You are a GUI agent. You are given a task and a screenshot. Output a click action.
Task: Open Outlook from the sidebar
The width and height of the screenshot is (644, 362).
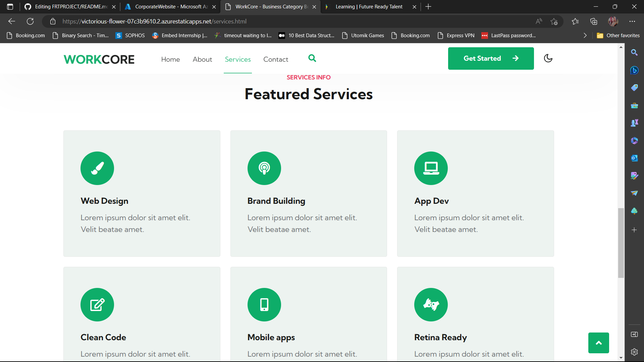point(635,158)
